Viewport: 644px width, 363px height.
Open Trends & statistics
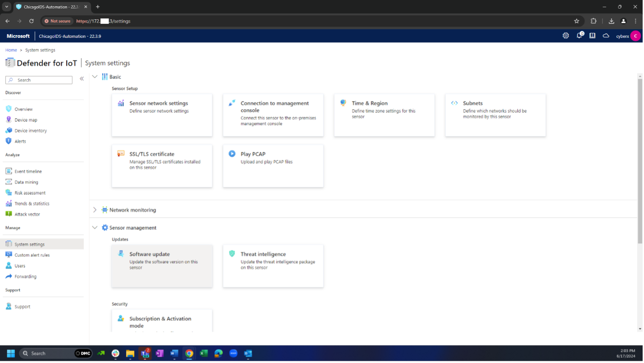click(x=32, y=204)
